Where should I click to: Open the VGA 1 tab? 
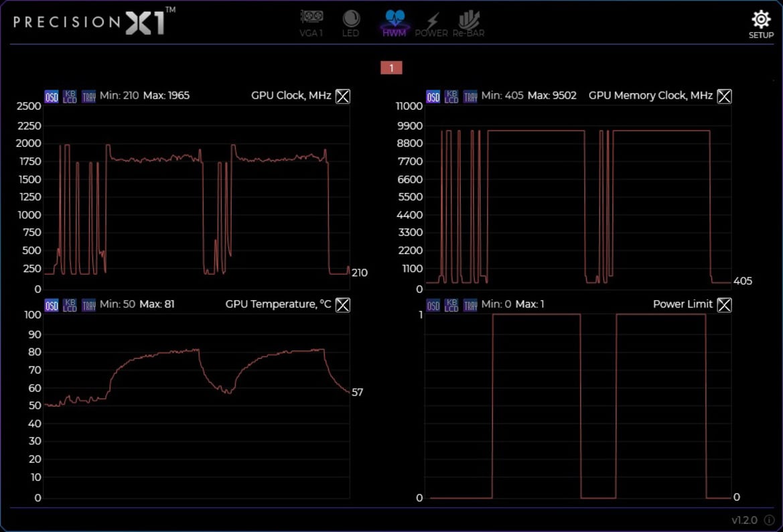311,23
